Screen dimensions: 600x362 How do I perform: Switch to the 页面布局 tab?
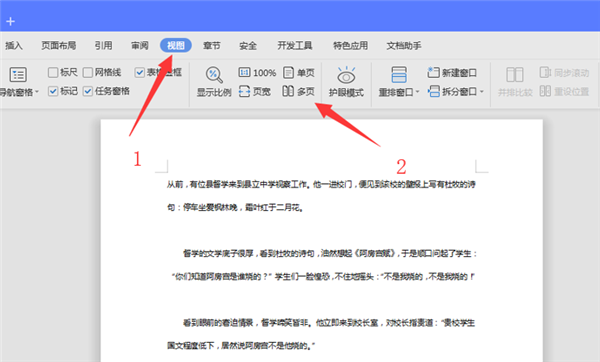coord(59,46)
